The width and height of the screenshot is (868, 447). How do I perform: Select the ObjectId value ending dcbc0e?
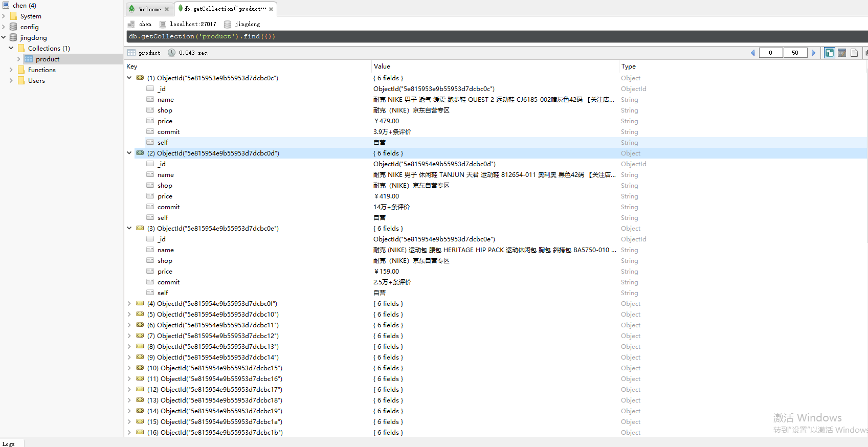point(434,239)
